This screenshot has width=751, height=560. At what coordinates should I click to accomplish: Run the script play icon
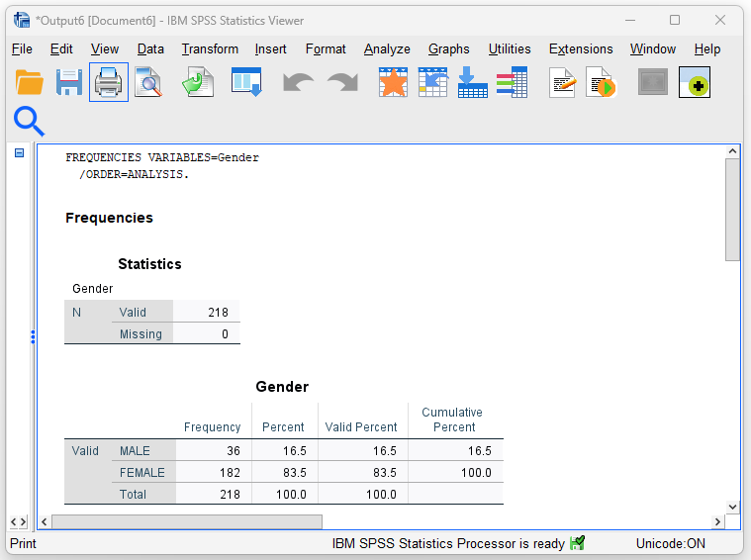601,82
